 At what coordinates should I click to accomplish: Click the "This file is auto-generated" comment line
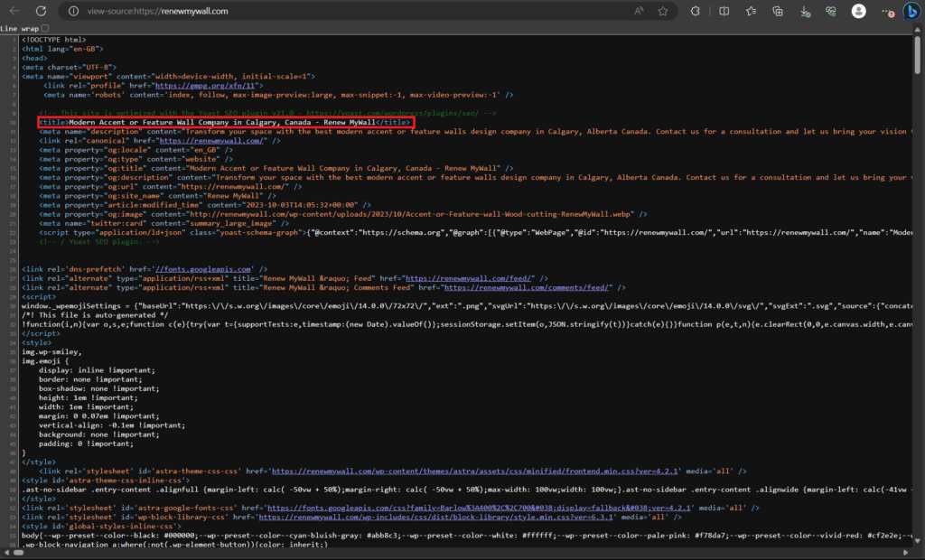tap(95, 315)
